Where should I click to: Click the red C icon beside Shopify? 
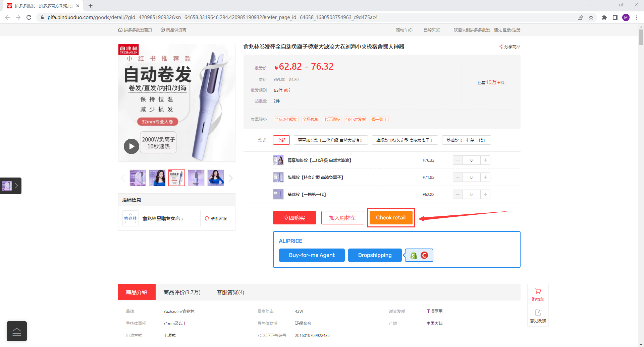(x=424, y=255)
